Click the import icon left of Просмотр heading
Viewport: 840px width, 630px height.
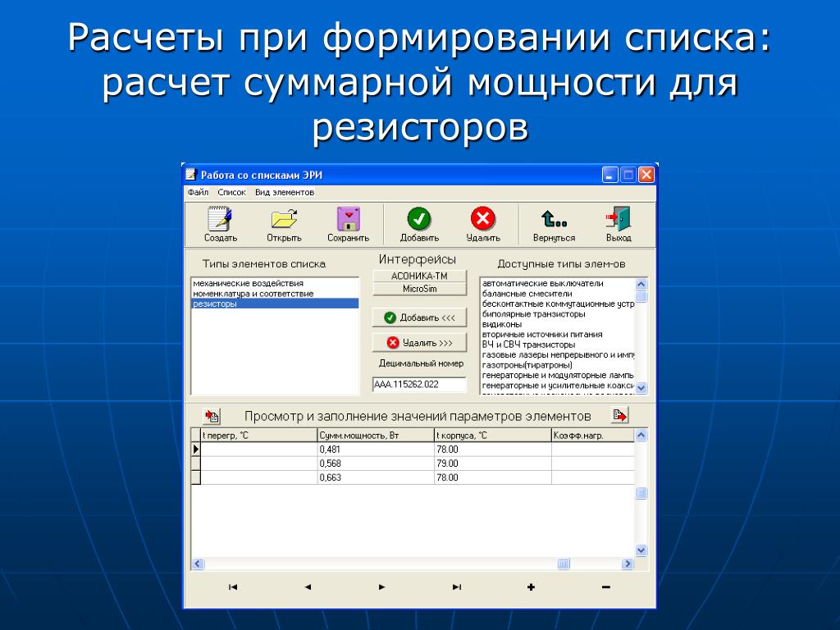212,416
